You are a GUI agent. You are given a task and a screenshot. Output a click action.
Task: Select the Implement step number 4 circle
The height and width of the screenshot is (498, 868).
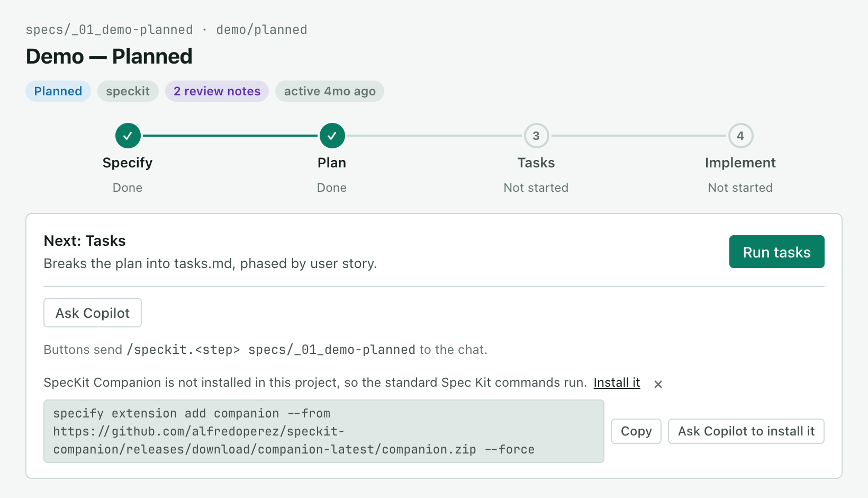click(740, 136)
